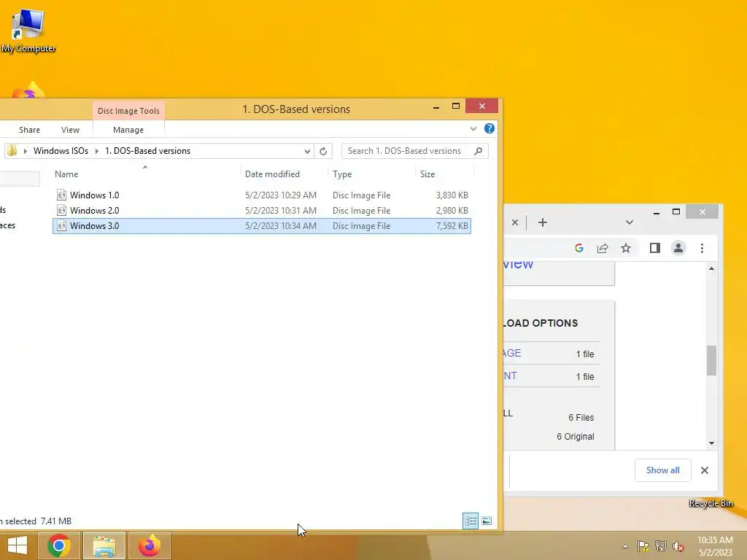
Task: Close the current Chrome tab
Action: click(515, 222)
